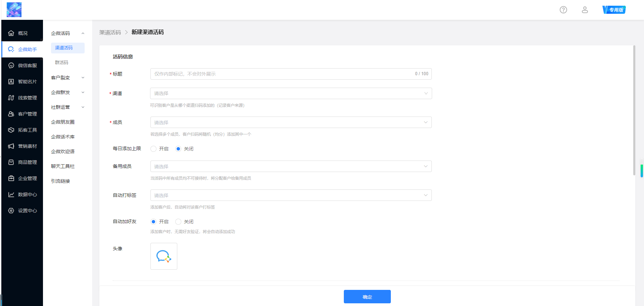This screenshot has height=306, width=644.
Task: Open the 自动打标签 dropdown
Action: pyautogui.click(x=291, y=195)
